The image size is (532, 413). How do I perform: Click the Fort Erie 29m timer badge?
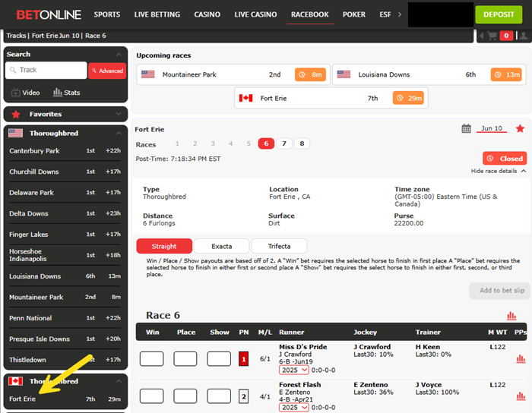click(408, 98)
